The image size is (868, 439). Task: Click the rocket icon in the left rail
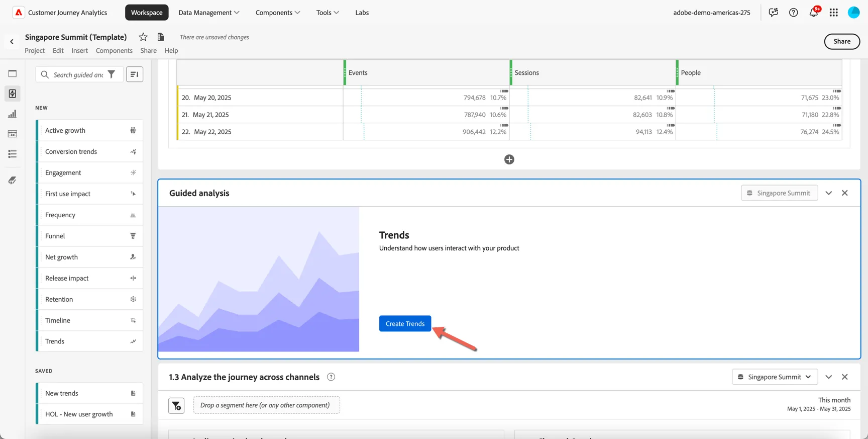coord(13,180)
